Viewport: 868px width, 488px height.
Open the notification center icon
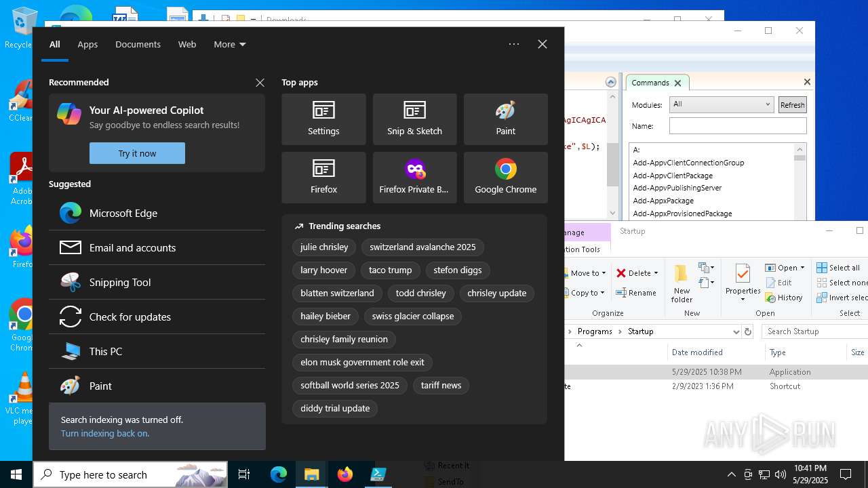click(x=846, y=474)
